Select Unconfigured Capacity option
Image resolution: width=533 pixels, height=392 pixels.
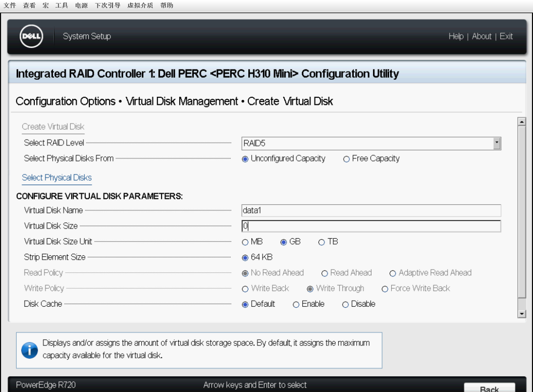click(x=245, y=159)
